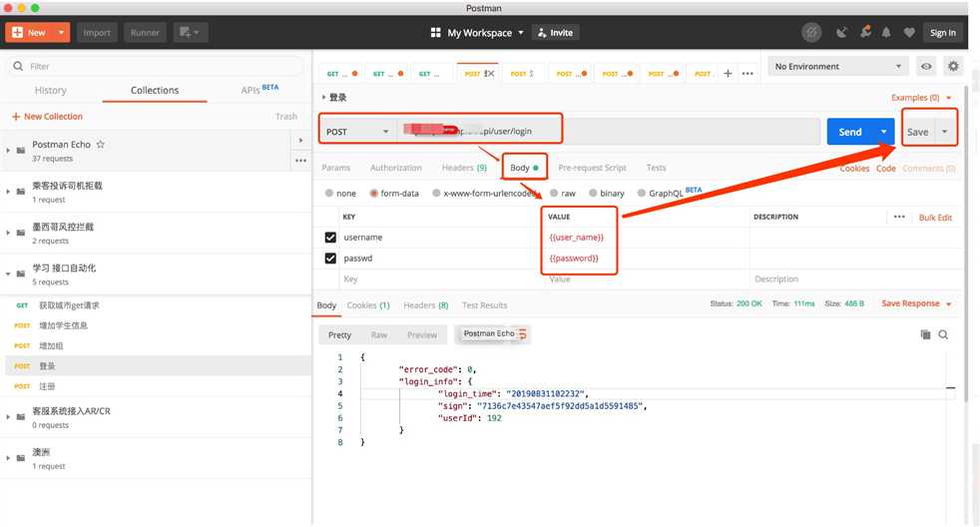Open Tests request tab
This screenshot has width=980, height=527.
(656, 168)
